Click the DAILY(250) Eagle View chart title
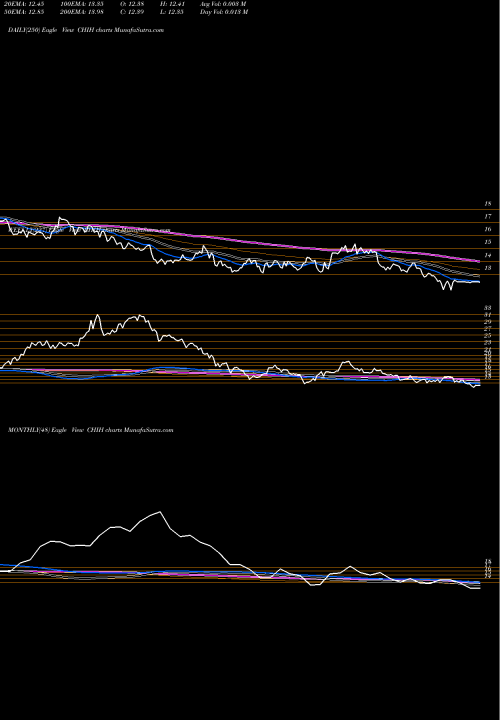The width and height of the screenshot is (500, 720). (86, 30)
